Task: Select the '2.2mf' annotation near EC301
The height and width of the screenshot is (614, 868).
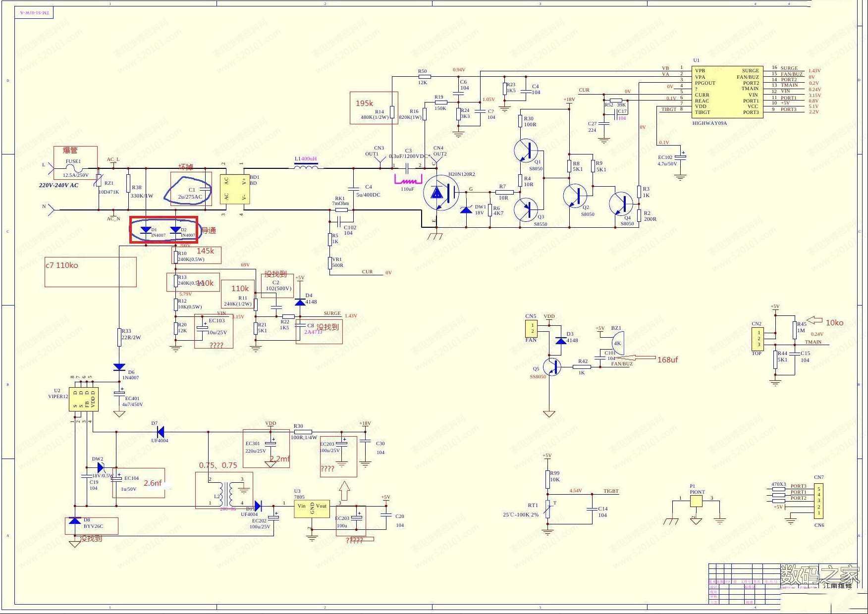Action: click(280, 459)
